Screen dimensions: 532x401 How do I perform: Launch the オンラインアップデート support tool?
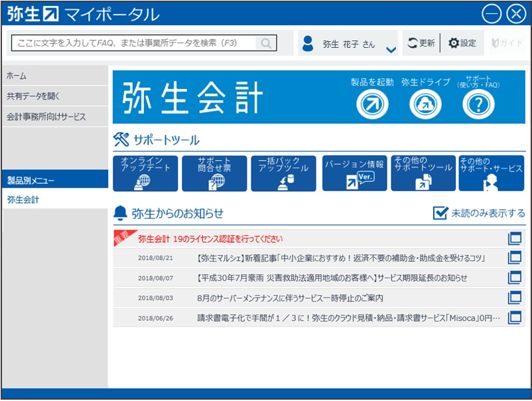145,173
